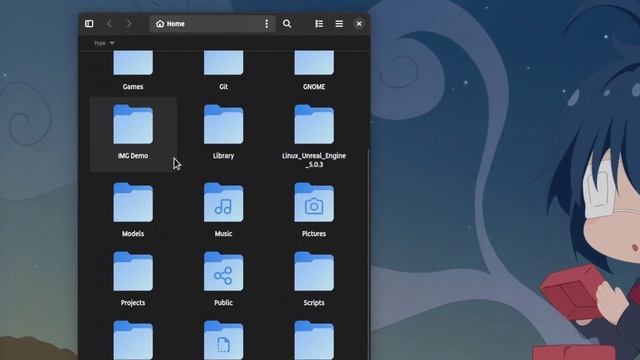Image resolution: width=640 pixels, height=360 pixels.
Task: Select the Git folder icon
Action: click(223, 63)
